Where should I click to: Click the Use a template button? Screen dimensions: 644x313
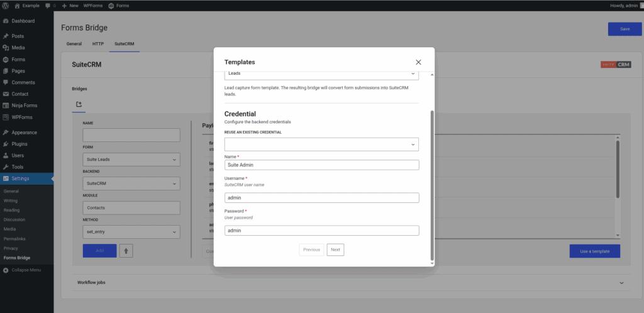pyautogui.click(x=595, y=251)
